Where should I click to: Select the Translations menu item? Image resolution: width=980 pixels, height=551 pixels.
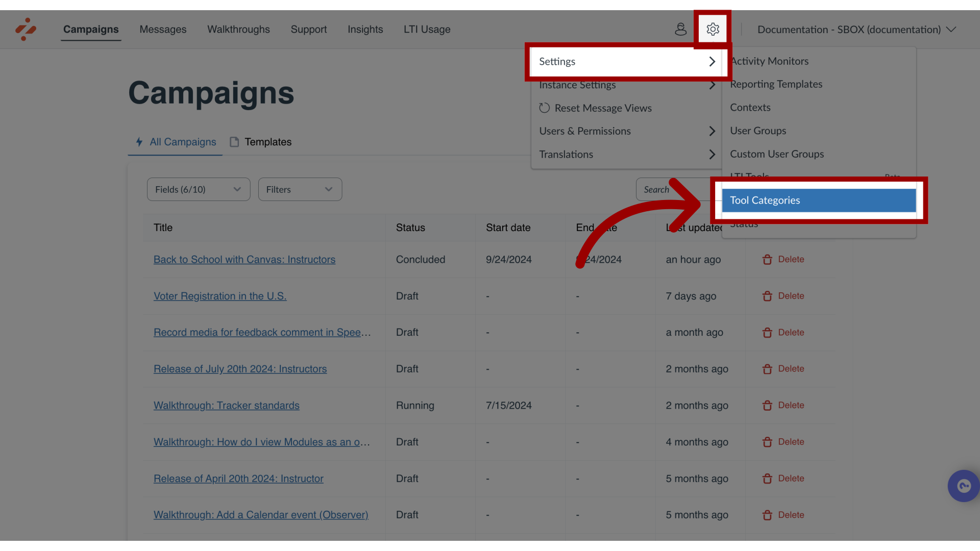[x=626, y=154]
